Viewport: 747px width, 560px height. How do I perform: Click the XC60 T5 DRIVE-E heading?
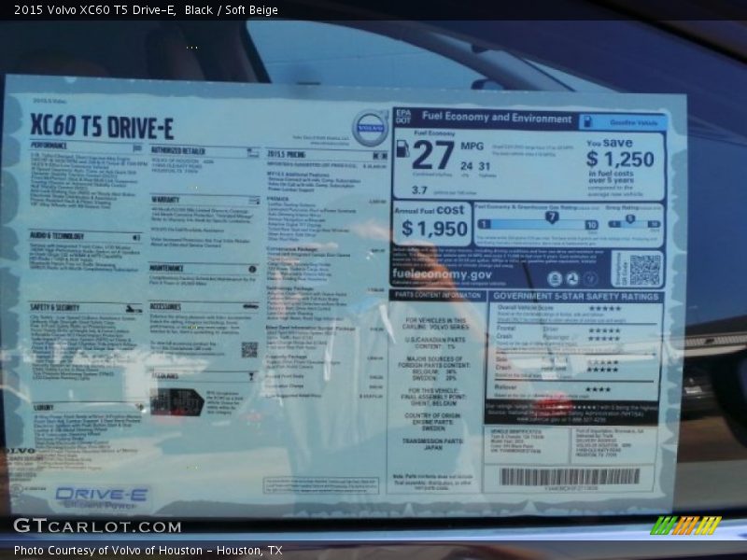click(102, 127)
